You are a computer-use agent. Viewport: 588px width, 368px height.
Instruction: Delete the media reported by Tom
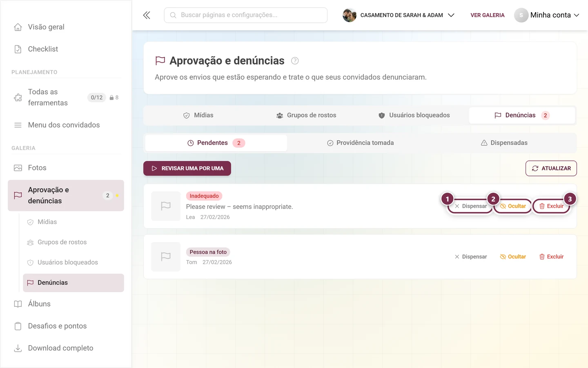point(551,257)
